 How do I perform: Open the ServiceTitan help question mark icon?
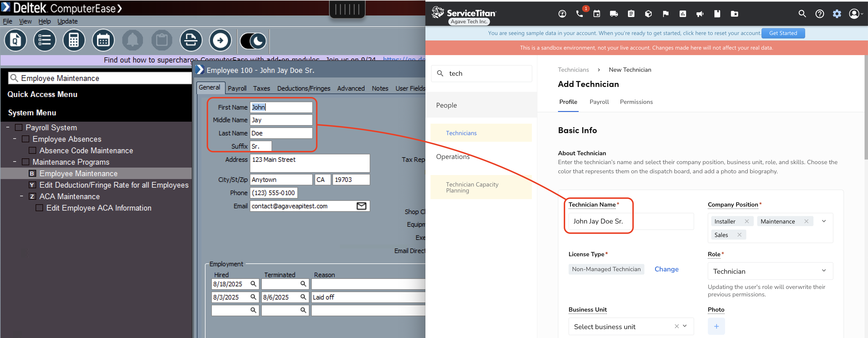(819, 14)
